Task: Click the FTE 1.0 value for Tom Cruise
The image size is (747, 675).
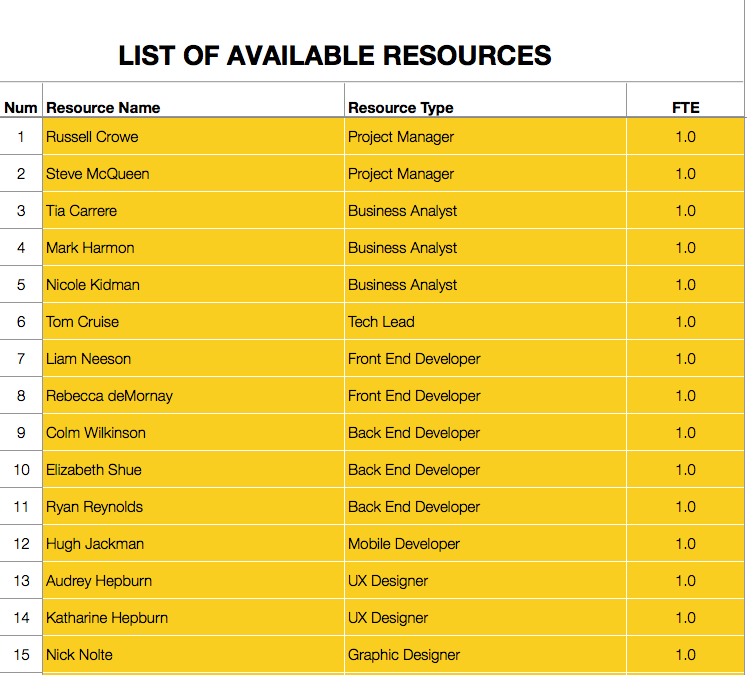Action: point(686,322)
